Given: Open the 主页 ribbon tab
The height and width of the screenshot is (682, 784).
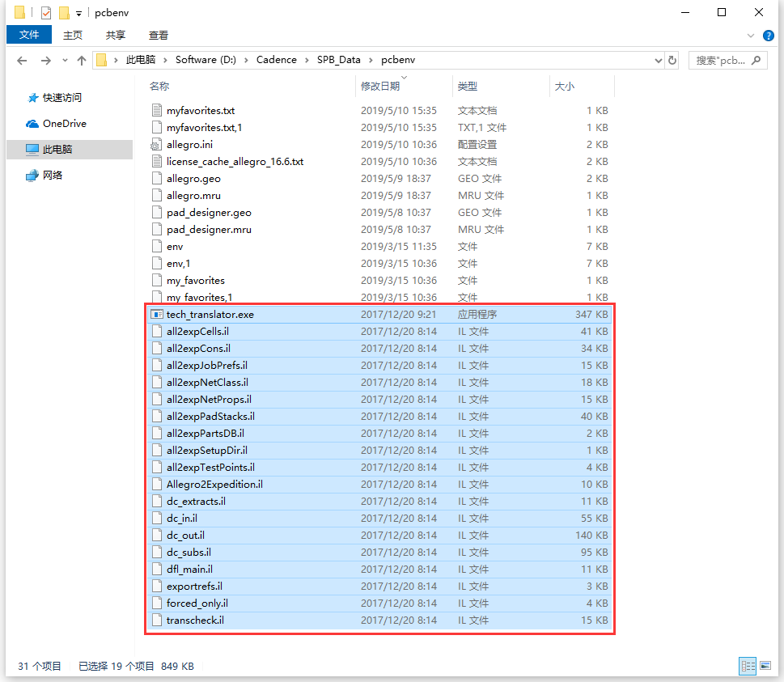Looking at the screenshot, I should [73, 35].
